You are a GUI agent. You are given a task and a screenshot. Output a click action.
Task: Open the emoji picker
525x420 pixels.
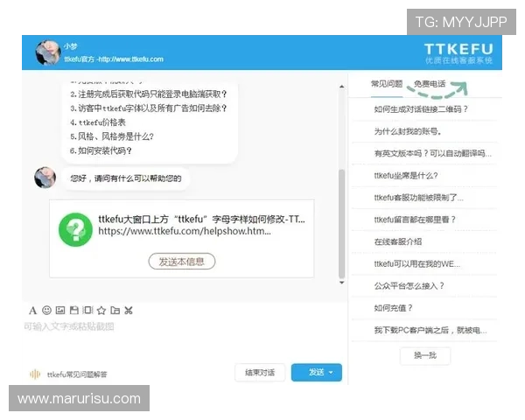tap(46, 311)
